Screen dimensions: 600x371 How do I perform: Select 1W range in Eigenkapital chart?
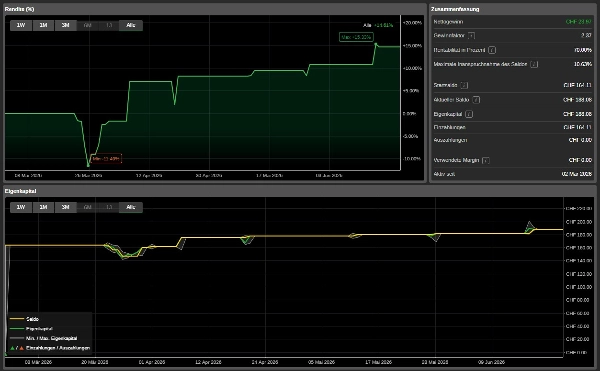21,207
